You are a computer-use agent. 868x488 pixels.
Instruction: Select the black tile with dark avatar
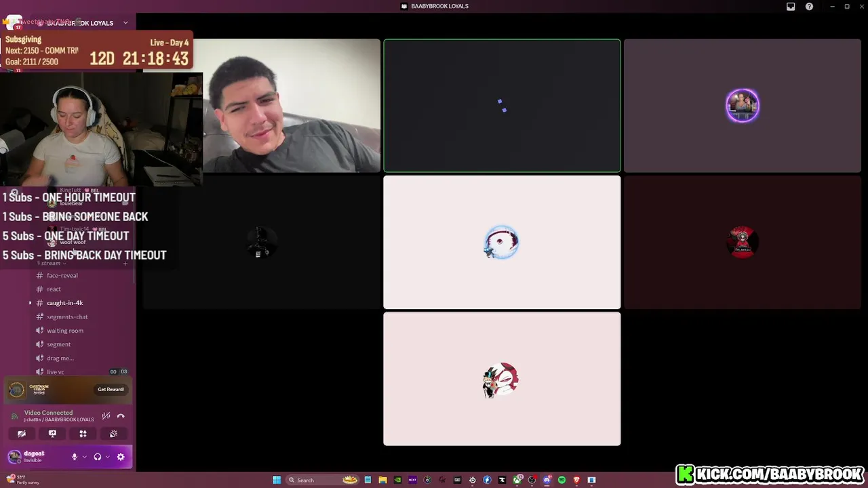click(x=262, y=242)
